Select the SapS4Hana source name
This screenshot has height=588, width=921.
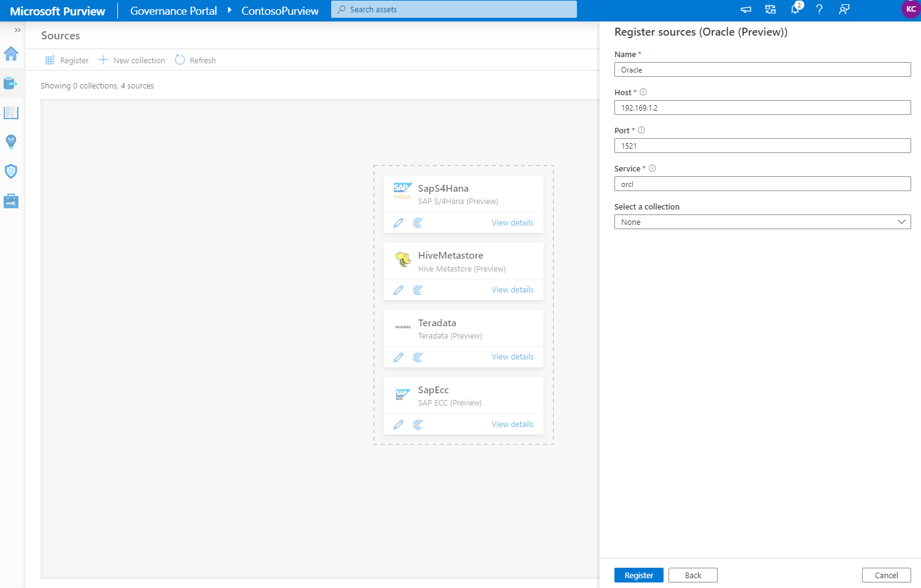[x=444, y=189]
